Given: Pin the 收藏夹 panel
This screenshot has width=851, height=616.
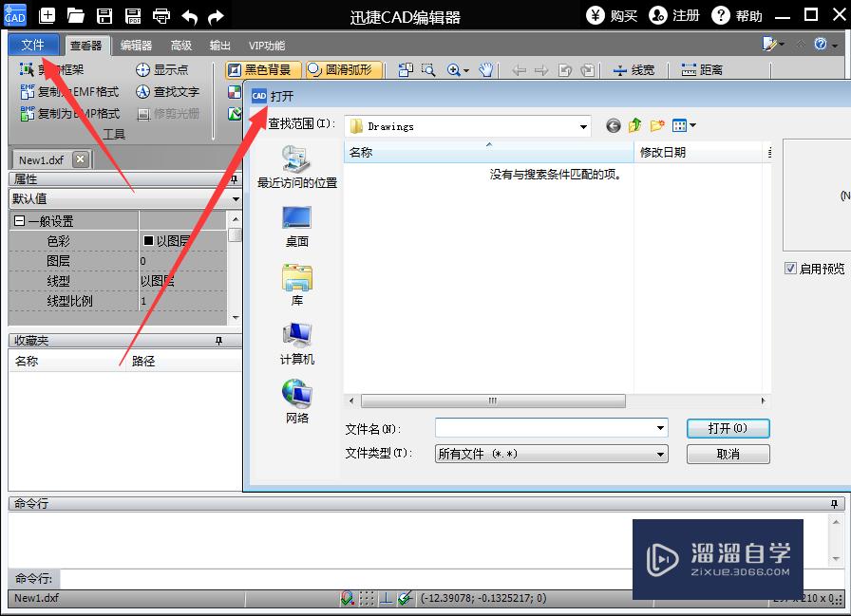Looking at the screenshot, I should click(218, 341).
